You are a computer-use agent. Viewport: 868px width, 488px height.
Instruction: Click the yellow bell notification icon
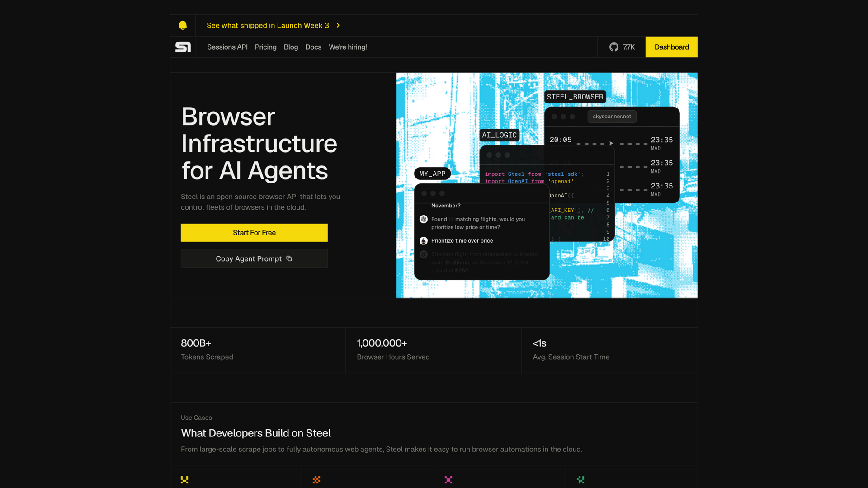pos(183,25)
